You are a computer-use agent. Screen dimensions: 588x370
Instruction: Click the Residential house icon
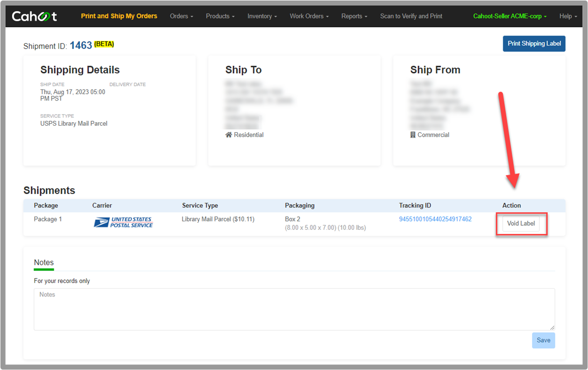228,135
